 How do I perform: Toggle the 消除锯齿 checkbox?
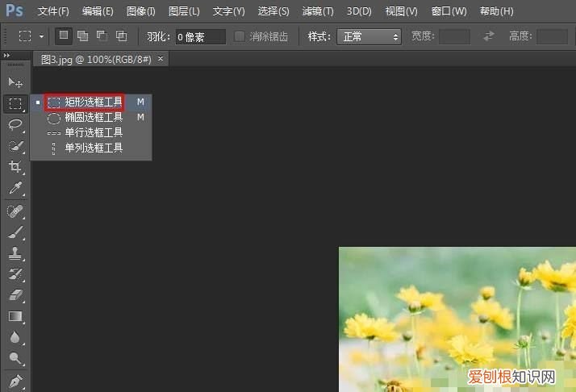(240, 36)
